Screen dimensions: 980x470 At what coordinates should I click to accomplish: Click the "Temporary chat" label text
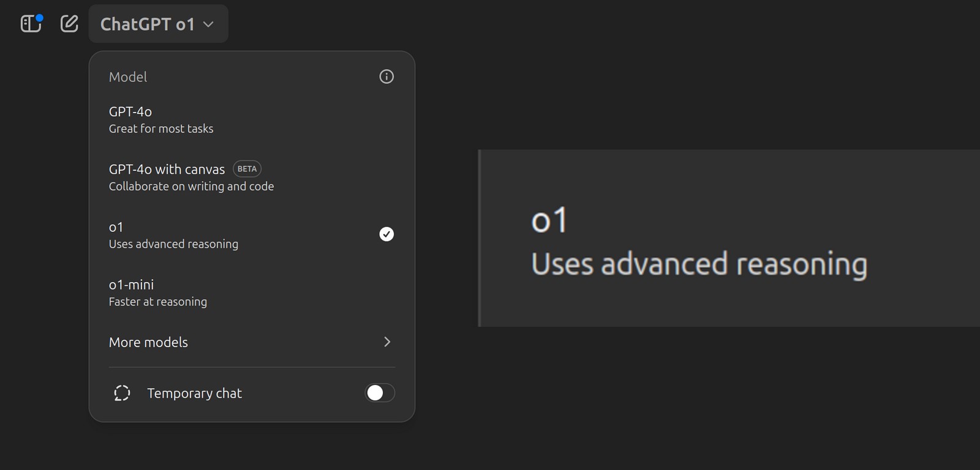point(194,394)
